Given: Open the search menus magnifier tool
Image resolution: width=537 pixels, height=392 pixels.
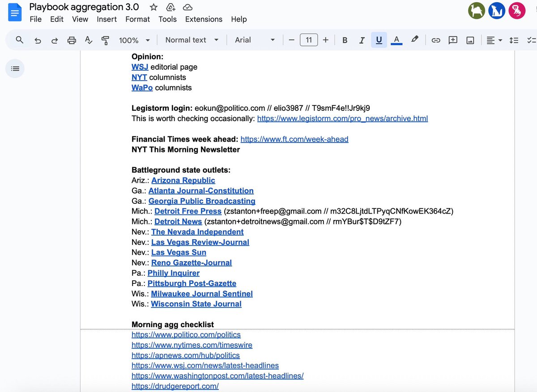Looking at the screenshot, I should click(20, 40).
